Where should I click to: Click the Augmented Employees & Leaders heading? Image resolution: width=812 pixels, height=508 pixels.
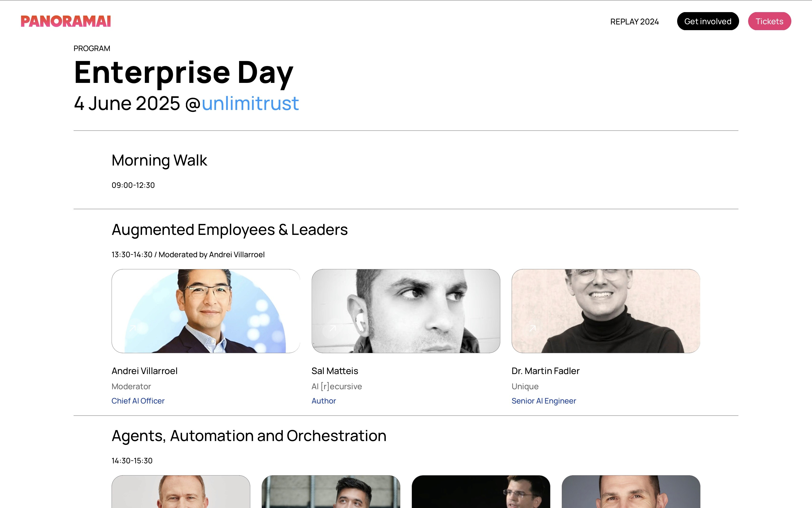pos(230,230)
